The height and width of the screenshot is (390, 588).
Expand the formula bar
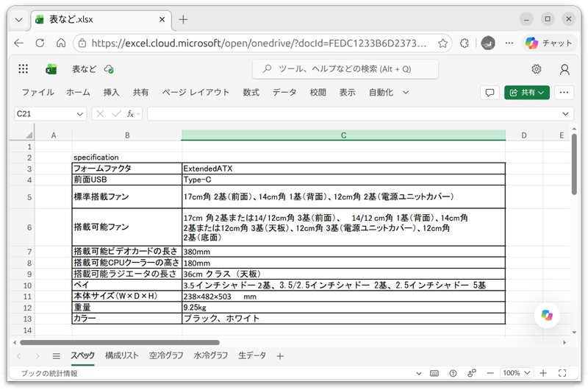[x=565, y=114]
